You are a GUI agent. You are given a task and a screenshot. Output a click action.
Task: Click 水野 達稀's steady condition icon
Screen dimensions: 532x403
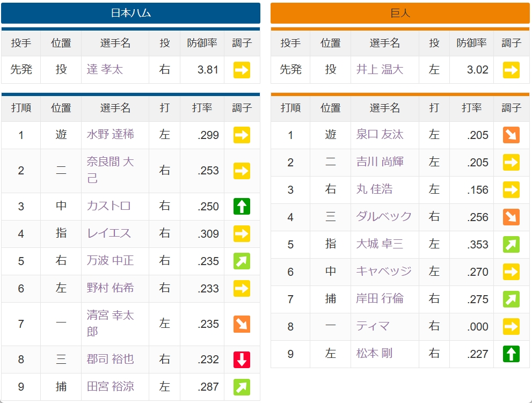point(242,135)
